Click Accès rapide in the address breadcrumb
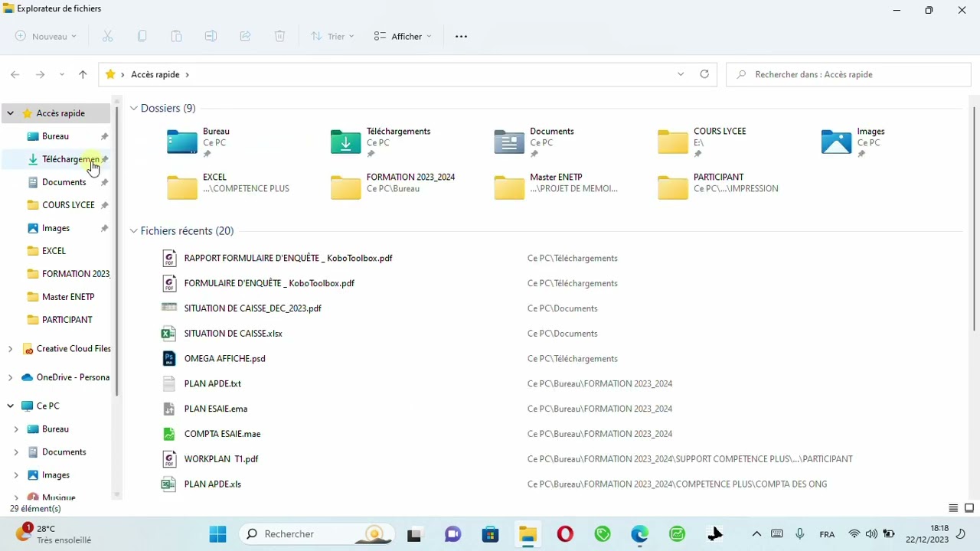Viewport: 980px width, 551px height. [x=155, y=74]
